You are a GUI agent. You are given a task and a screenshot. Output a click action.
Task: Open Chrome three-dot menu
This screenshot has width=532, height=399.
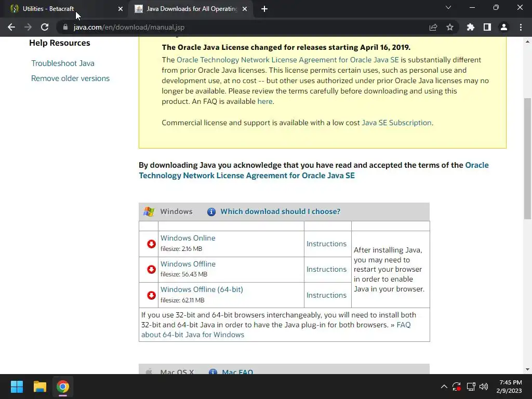coord(521,27)
